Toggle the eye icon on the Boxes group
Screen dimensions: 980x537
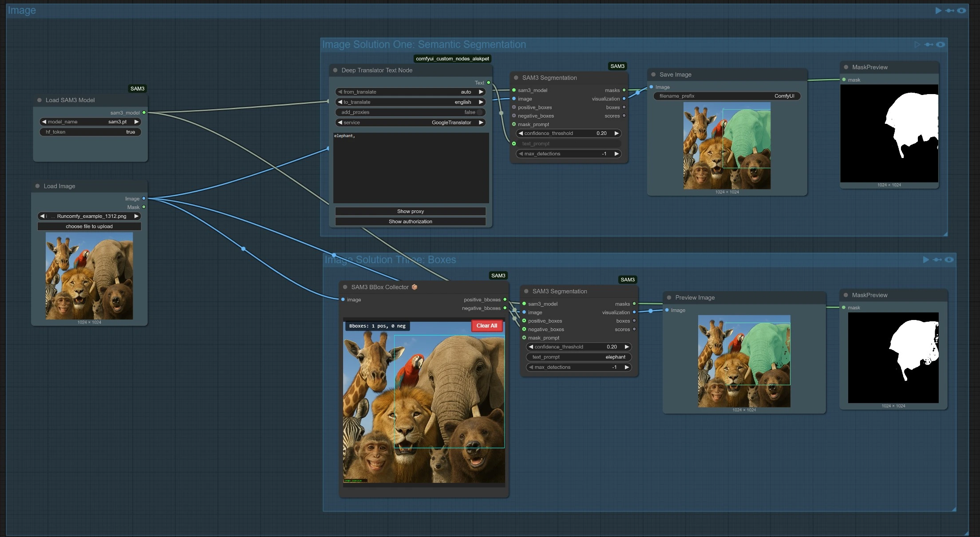click(949, 260)
